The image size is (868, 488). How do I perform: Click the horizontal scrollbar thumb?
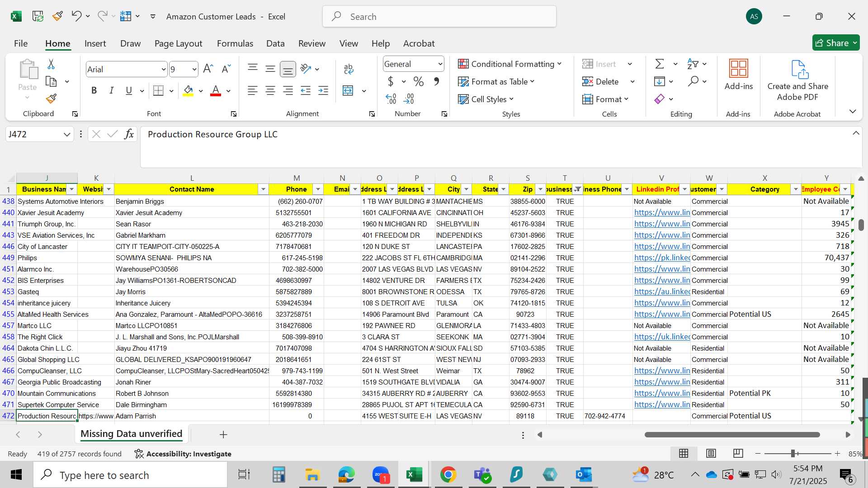pos(732,435)
